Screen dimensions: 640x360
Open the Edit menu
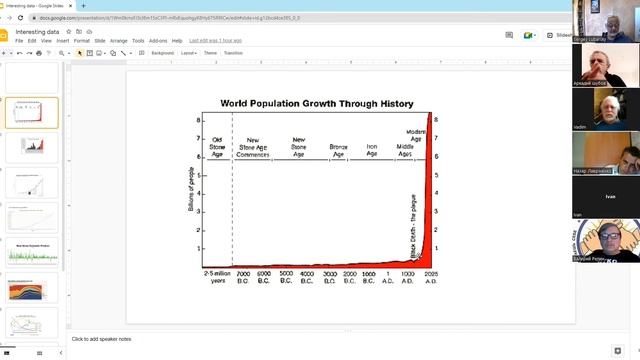click(32, 41)
